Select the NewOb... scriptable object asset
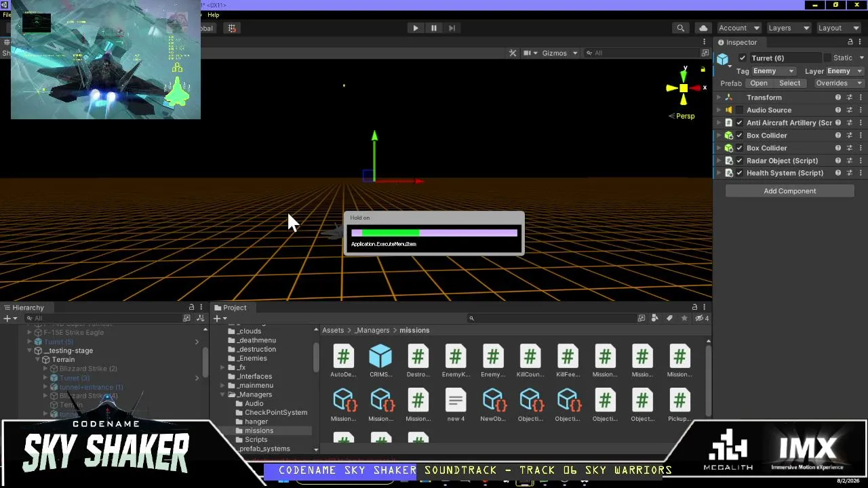 coord(493,405)
